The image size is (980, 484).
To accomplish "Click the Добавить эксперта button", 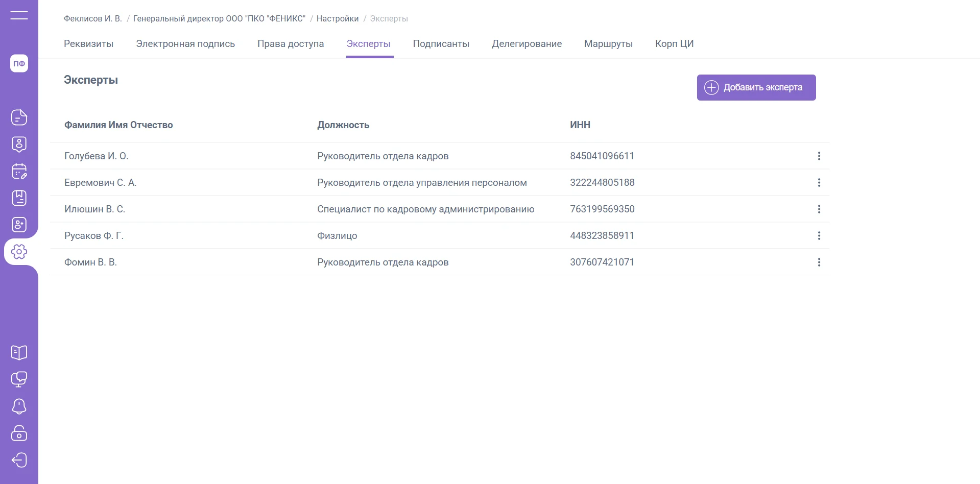I will pyautogui.click(x=756, y=88).
